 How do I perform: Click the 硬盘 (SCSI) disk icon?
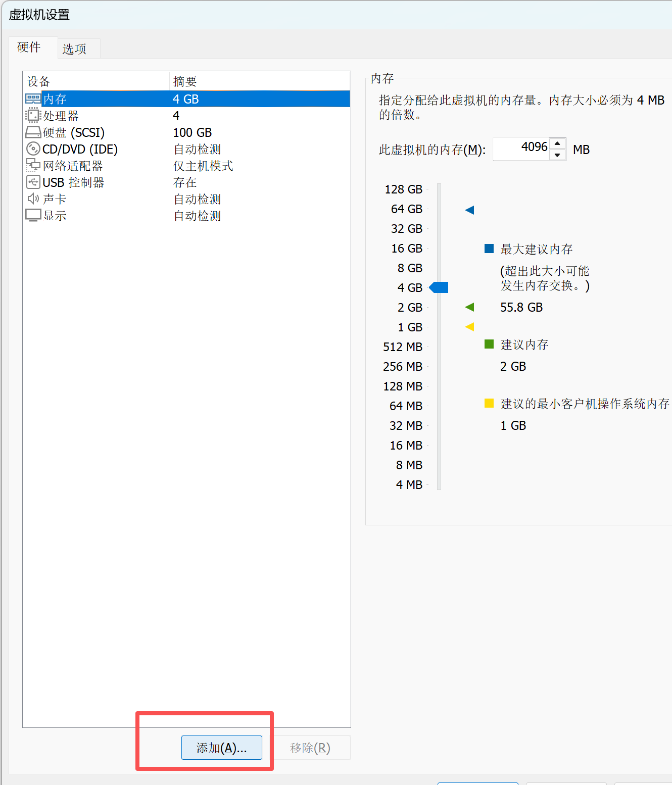(x=33, y=132)
